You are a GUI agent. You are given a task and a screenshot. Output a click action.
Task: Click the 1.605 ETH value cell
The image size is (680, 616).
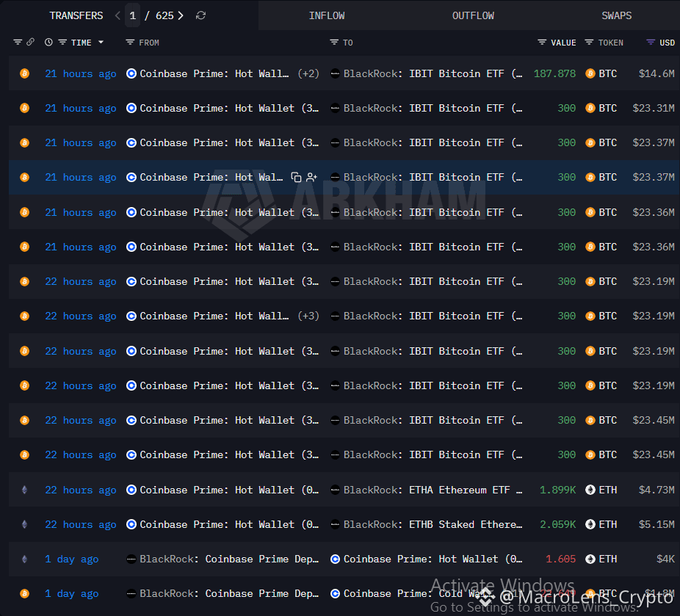click(561, 559)
